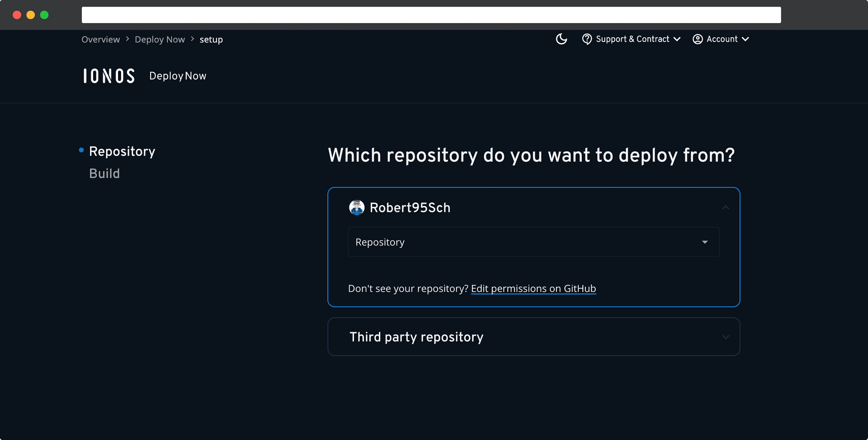The image size is (868, 440).
Task: Select the Repository step in the sidebar
Action: (122, 151)
